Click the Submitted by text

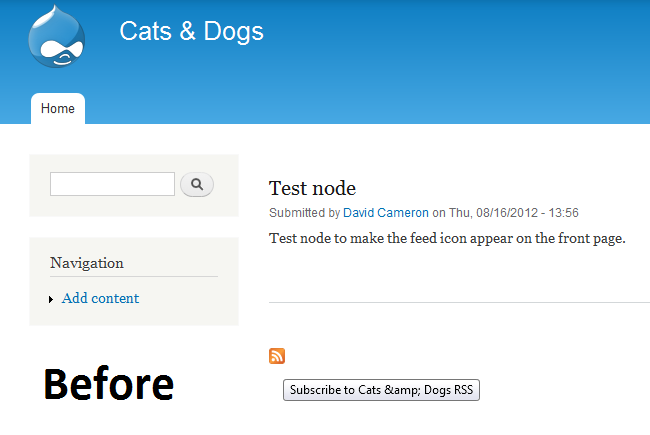[304, 213]
